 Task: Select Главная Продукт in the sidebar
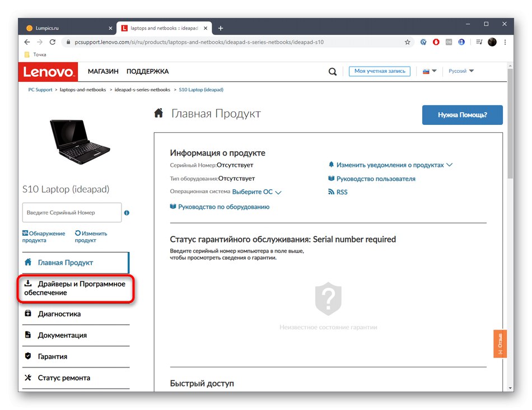76,262
